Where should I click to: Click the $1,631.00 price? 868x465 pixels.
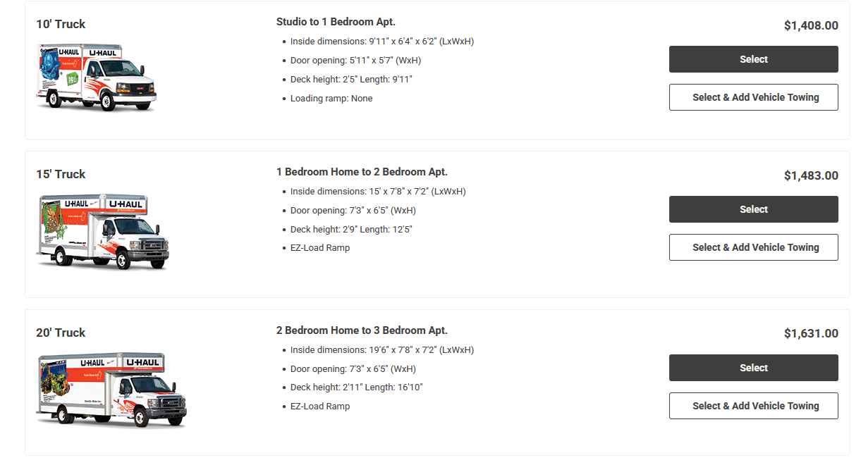click(x=811, y=334)
